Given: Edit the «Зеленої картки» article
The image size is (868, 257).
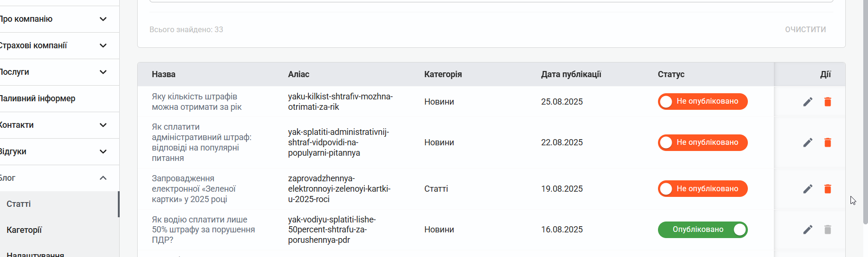Looking at the screenshot, I should pos(807,189).
